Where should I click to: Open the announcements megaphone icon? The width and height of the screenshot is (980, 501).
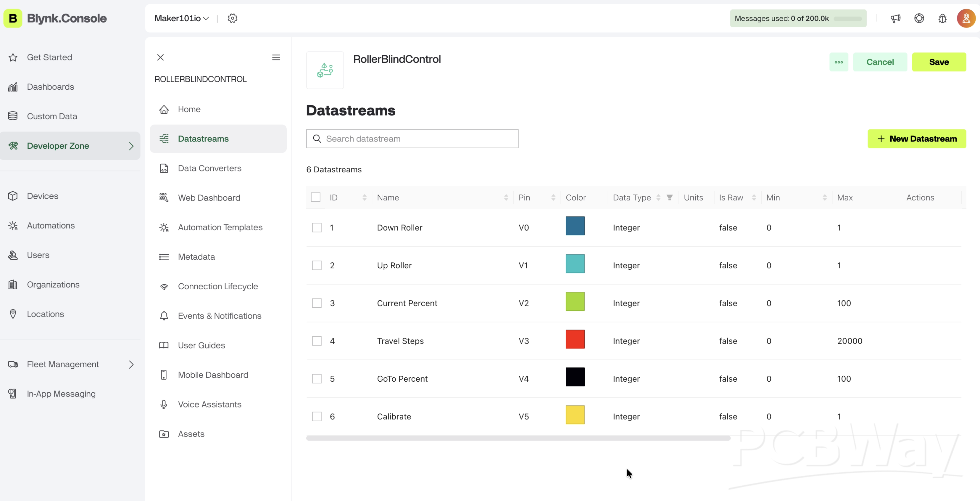click(x=895, y=18)
